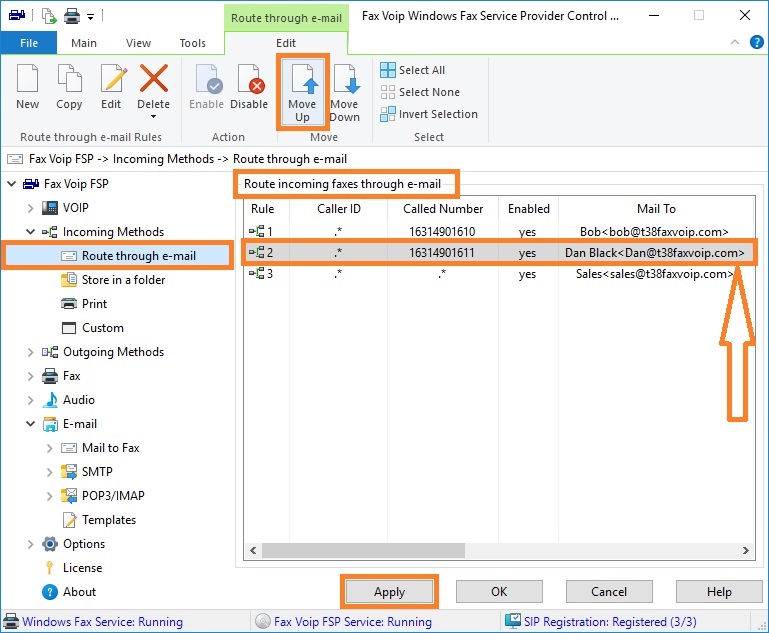Click the horizontal scrollbar thumb
Screen dimensions: 769x633
[363, 551]
